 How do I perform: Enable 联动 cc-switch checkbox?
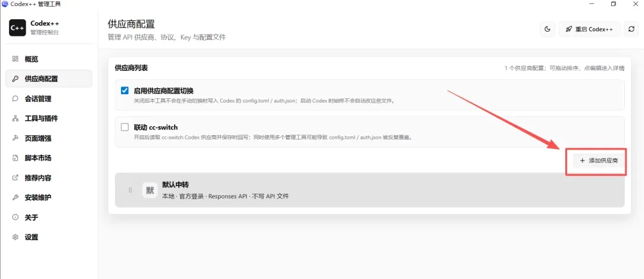click(125, 127)
